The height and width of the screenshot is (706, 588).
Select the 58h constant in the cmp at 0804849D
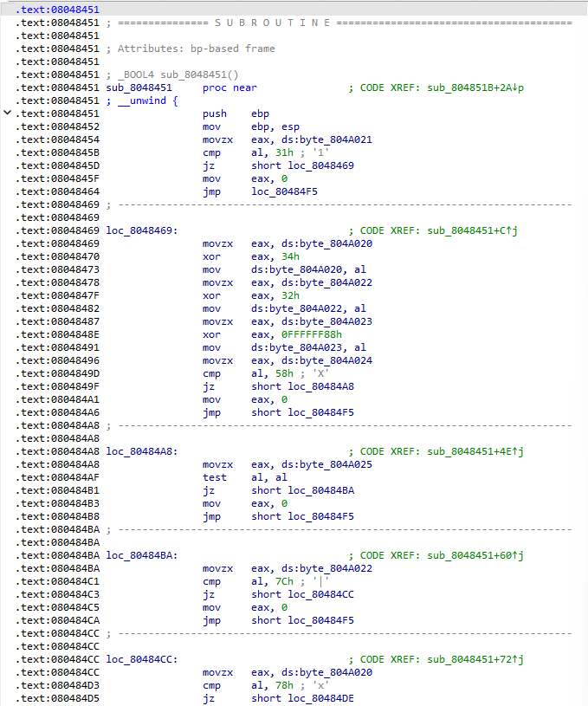tap(285, 373)
